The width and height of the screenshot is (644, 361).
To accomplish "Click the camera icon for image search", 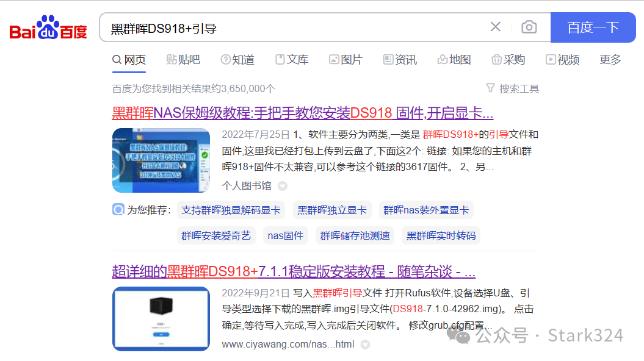I will tap(529, 27).
